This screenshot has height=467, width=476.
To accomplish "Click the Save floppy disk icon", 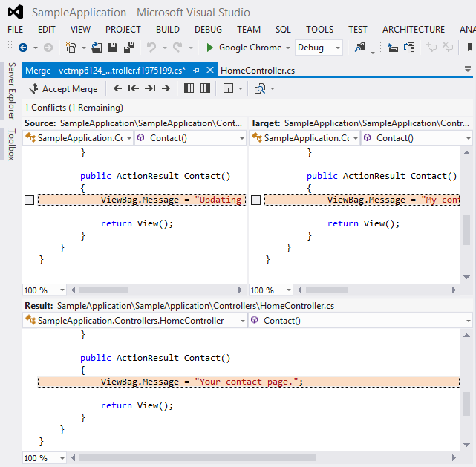I will tap(113, 48).
